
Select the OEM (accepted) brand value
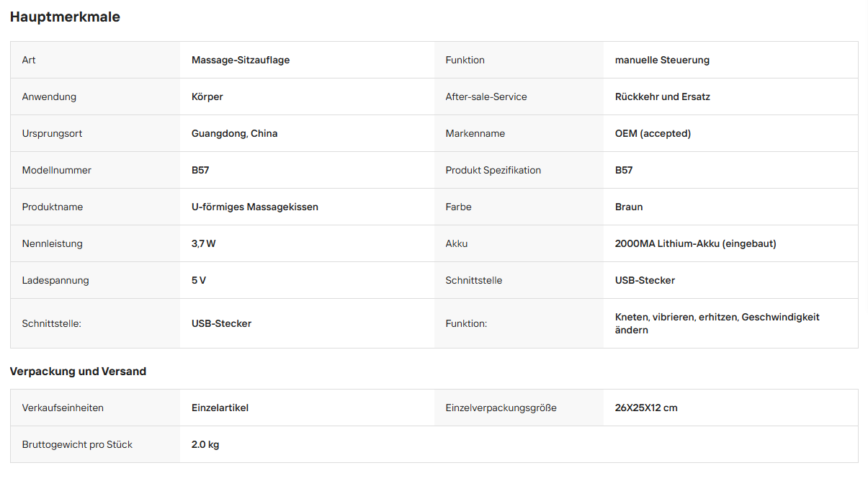pos(653,133)
